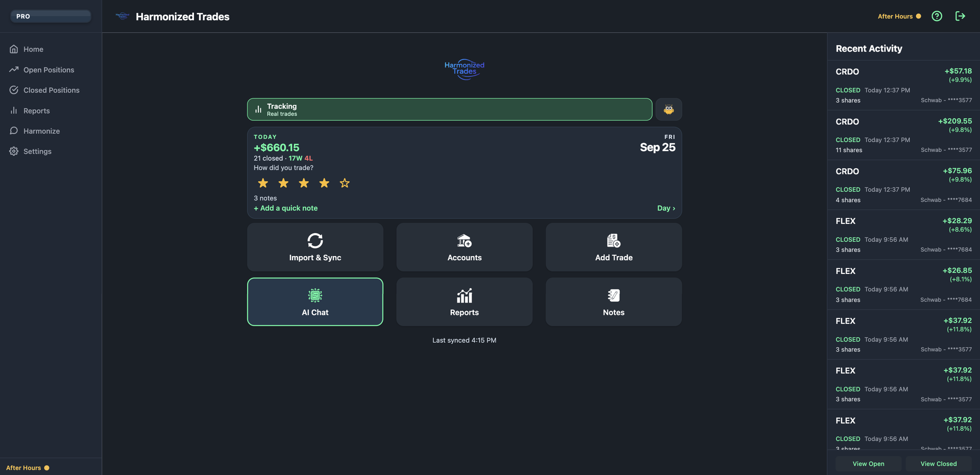Click the logout arrow icon in header

tap(960, 16)
